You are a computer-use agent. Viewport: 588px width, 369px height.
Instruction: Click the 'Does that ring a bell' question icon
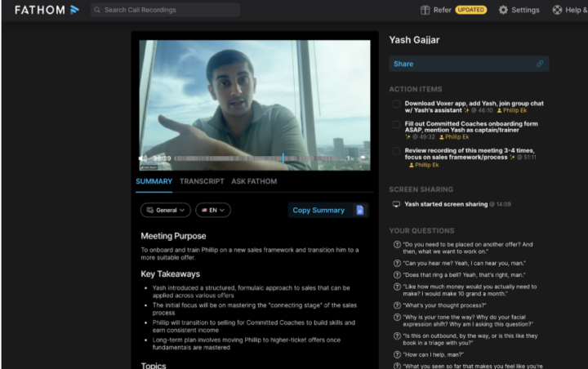tap(397, 275)
